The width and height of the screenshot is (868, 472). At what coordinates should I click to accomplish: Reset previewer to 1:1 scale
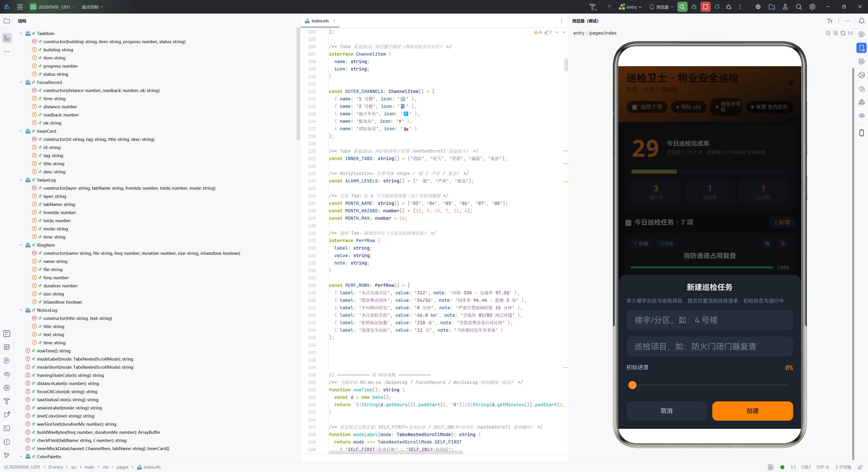point(850,33)
